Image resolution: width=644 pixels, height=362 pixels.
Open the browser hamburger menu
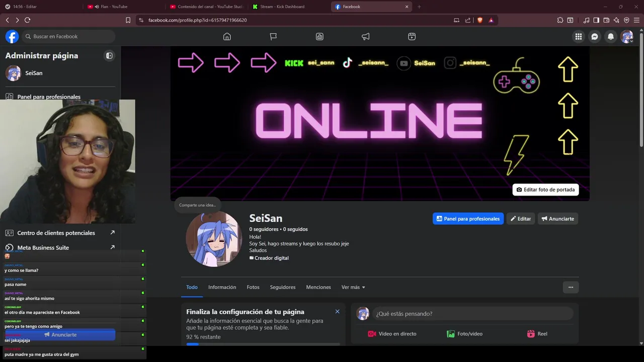pos(636,20)
